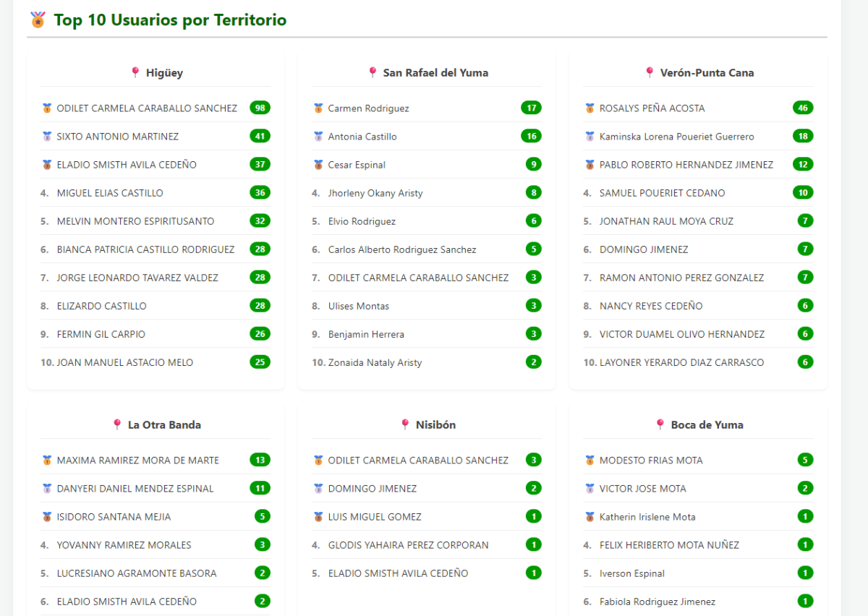The height and width of the screenshot is (616, 868).
Task: Click the 46 badge for ROSALYS PEÑA ACOSTA
Action: click(x=802, y=108)
